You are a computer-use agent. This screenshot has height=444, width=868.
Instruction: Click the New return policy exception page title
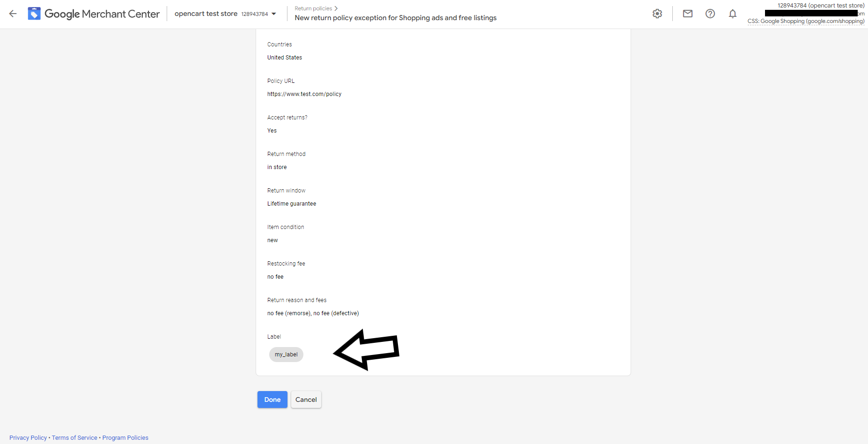tap(396, 18)
